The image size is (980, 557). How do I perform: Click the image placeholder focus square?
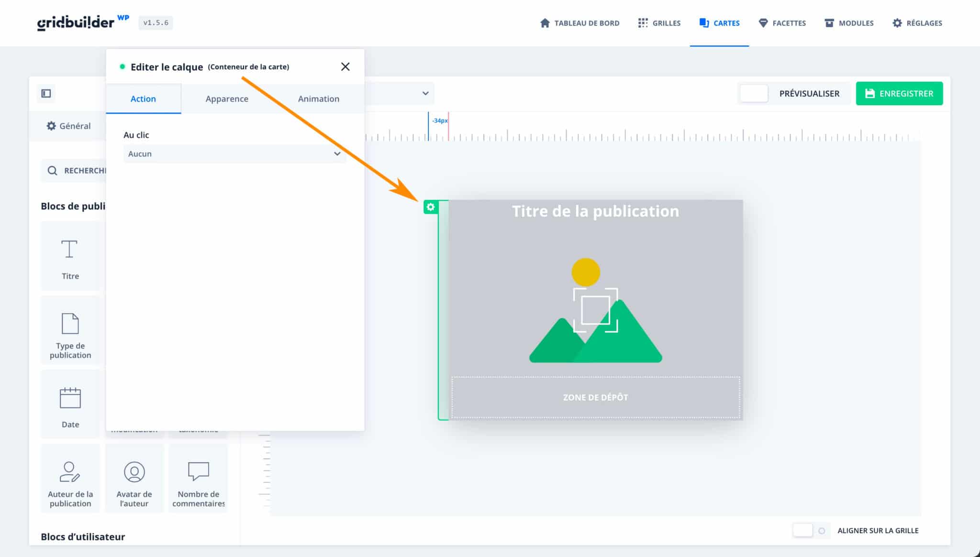coord(595,310)
